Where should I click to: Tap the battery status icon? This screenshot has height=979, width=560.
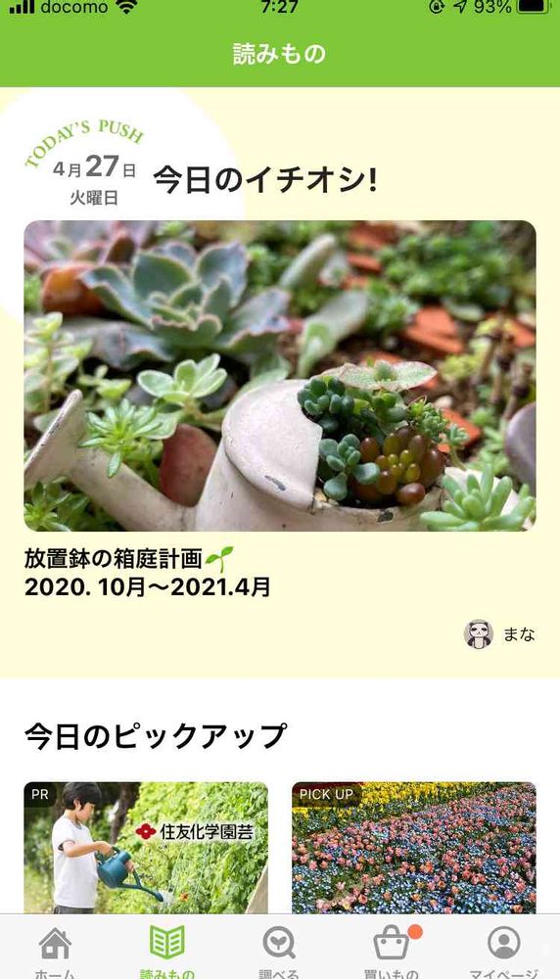click(533, 6)
